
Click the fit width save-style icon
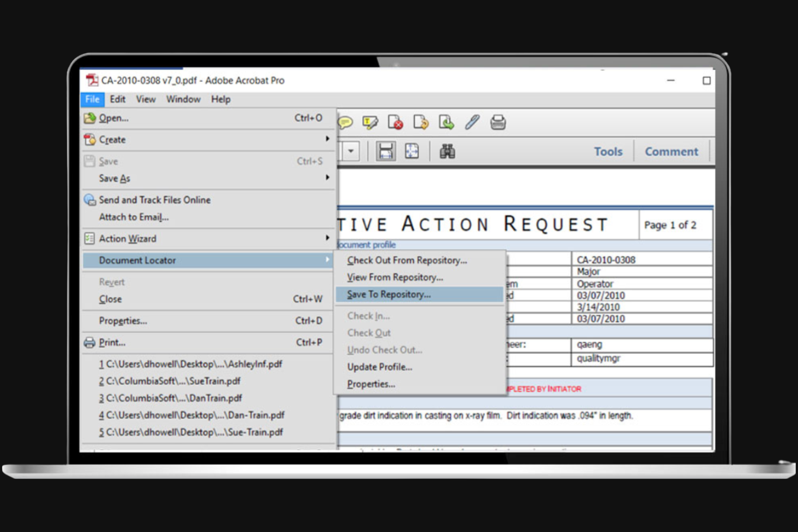[386, 151]
